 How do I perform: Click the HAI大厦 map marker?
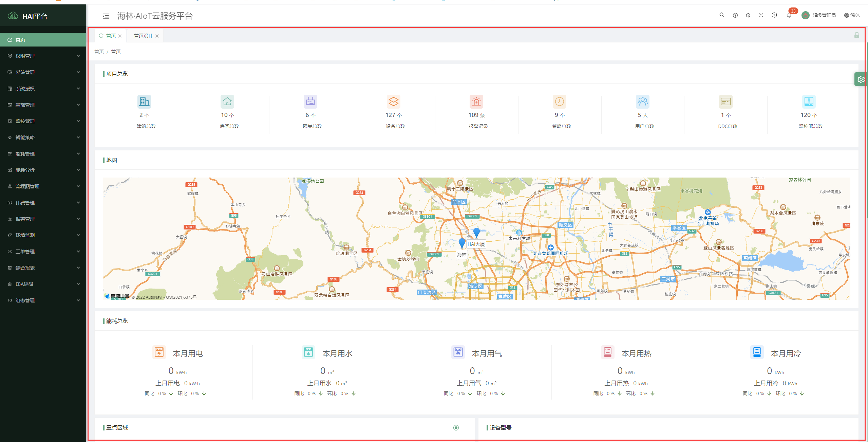476,233
